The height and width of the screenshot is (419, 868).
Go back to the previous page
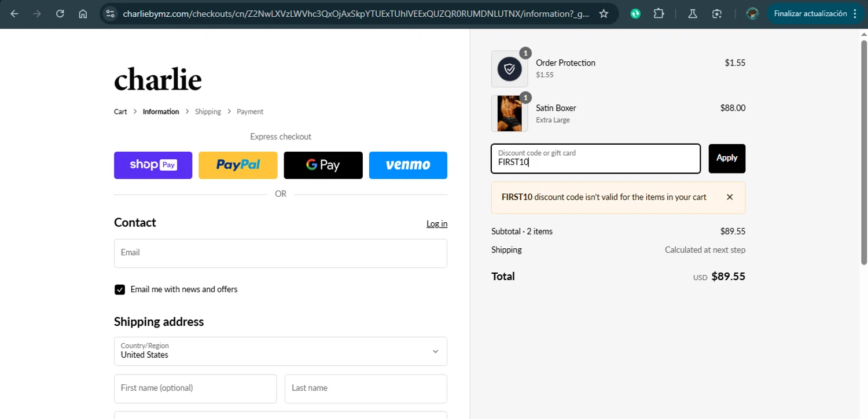tap(14, 13)
